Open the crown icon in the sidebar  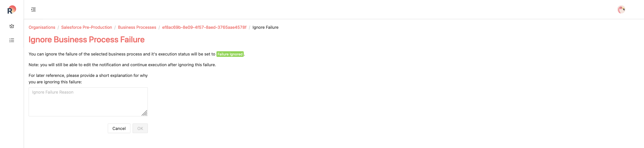pos(12,26)
